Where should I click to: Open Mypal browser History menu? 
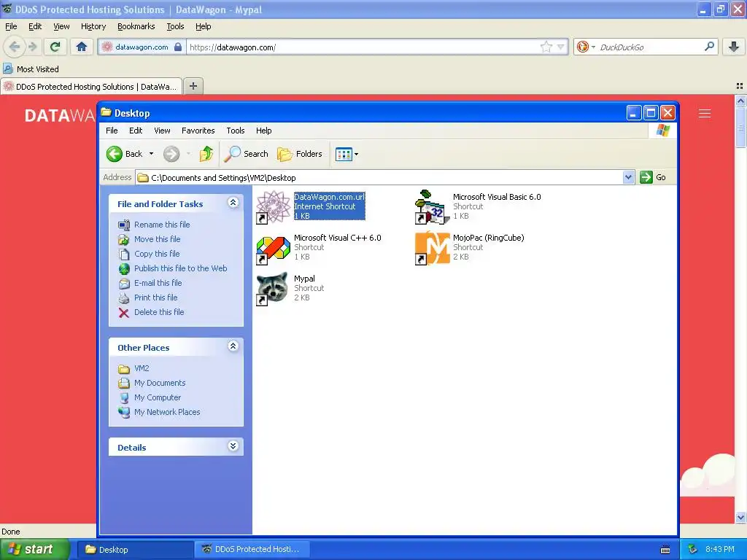pos(93,26)
